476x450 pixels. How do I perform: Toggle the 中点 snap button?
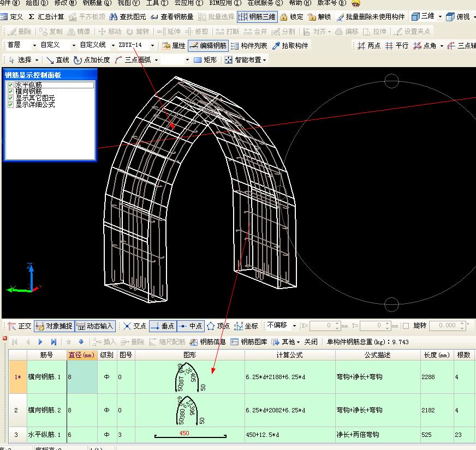click(191, 326)
